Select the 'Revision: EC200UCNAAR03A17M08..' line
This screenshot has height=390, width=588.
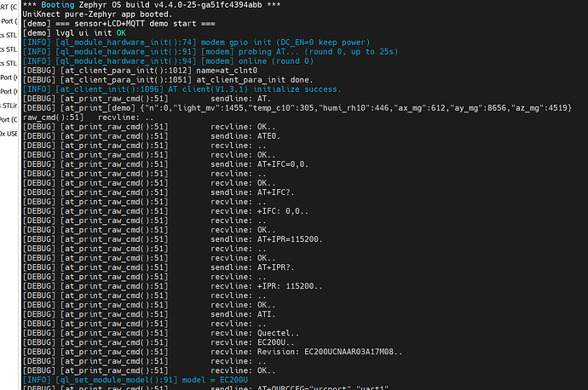click(x=213, y=352)
